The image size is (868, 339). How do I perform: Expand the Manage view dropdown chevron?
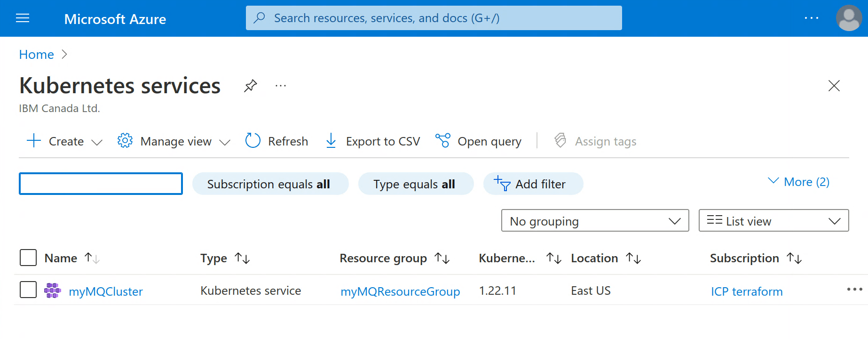[225, 142]
